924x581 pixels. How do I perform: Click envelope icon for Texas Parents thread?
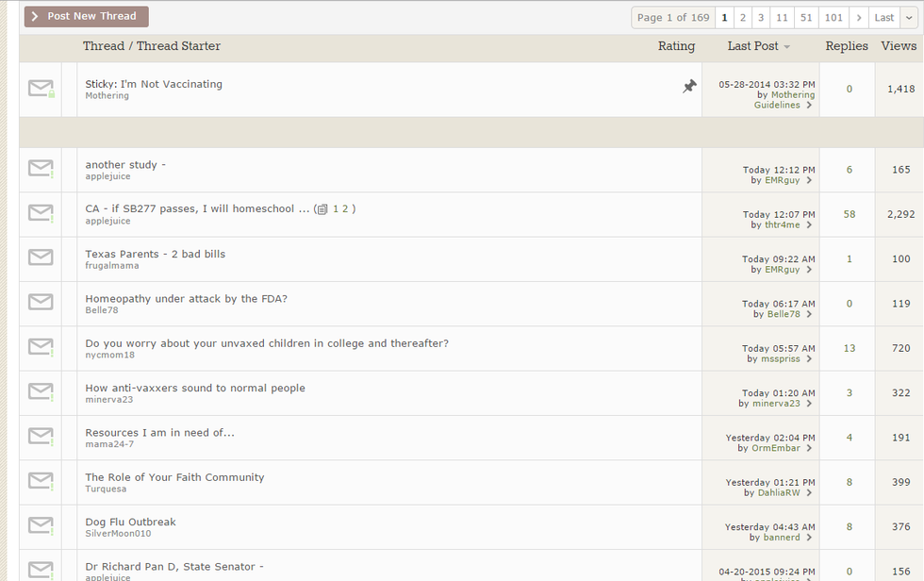pyautogui.click(x=41, y=257)
